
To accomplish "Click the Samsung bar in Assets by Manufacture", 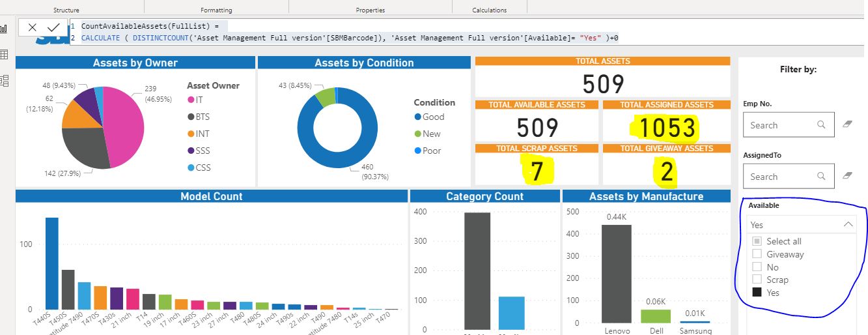I will coord(695,321).
